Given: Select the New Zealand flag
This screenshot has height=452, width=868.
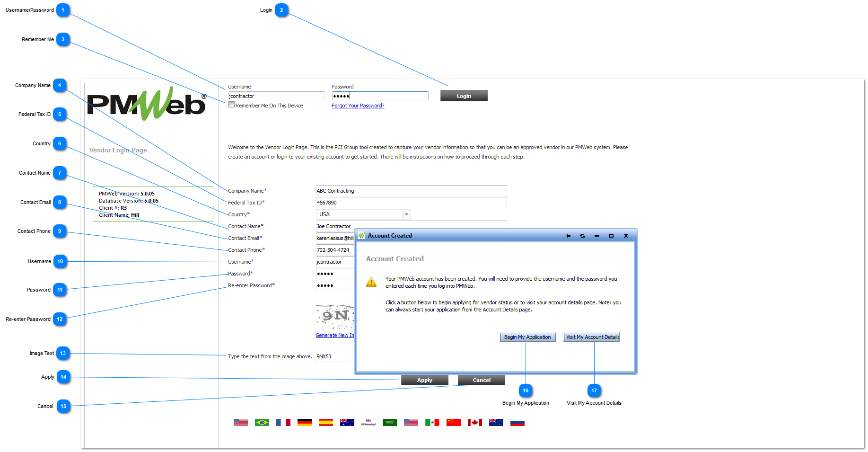Looking at the screenshot, I should point(496,422).
